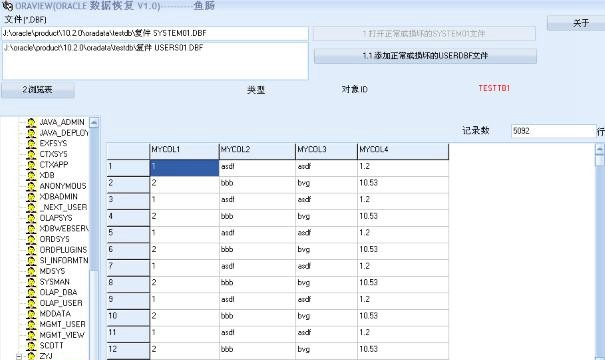Click the user icon beside ORDPLUGINS

pyautogui.click(x=31, y=250)
